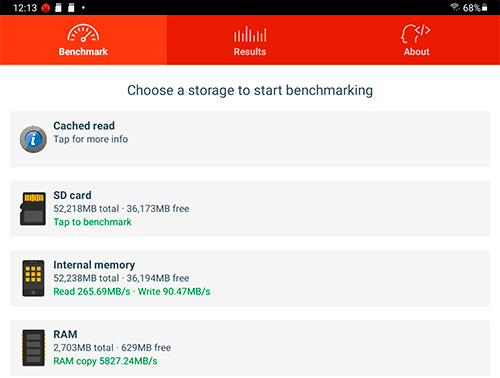The image size is (500, 378).
Task: Tap 'Tap for more info' text
Action: tap(91, 139)
